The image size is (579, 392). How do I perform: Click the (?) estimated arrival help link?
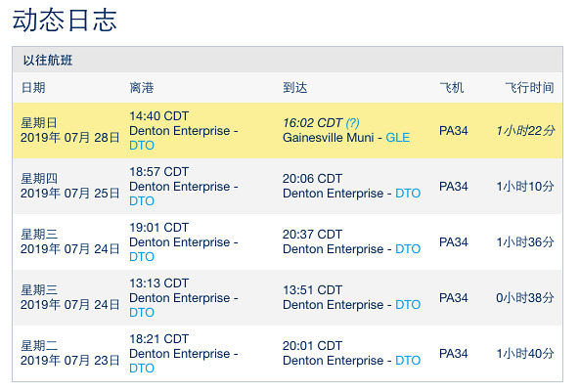tap(353, 123)
